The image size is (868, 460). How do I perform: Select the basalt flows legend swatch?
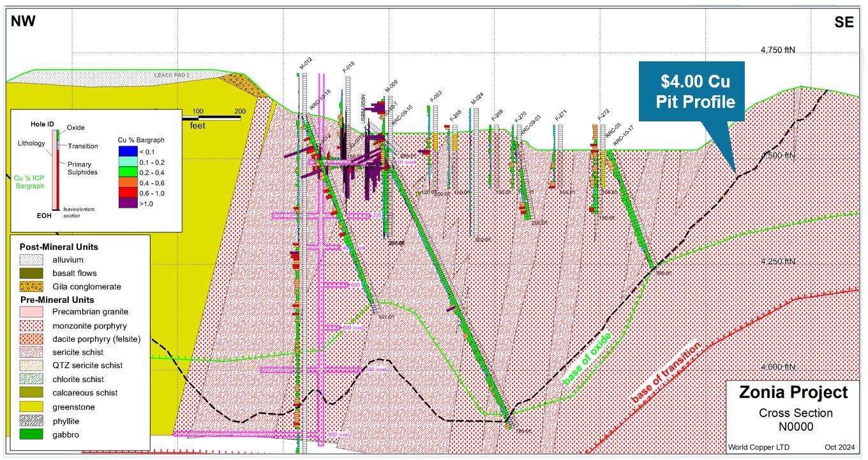click(30, 273)
